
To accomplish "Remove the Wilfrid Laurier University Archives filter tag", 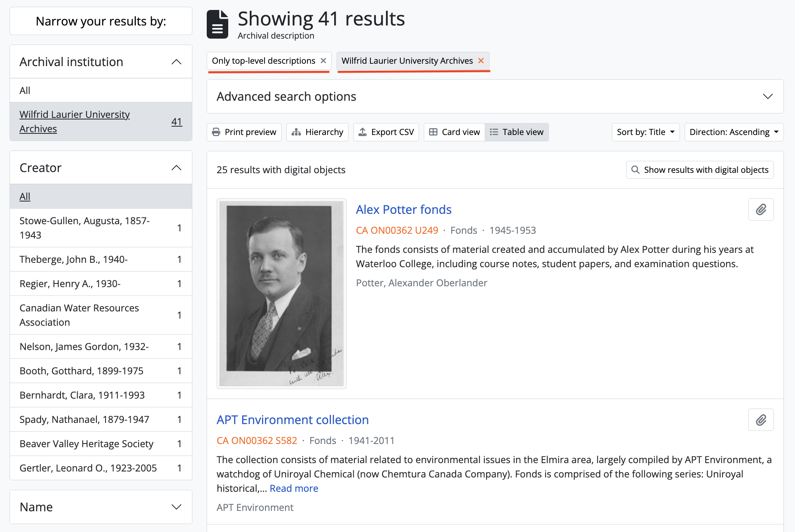I will (481, 61).
